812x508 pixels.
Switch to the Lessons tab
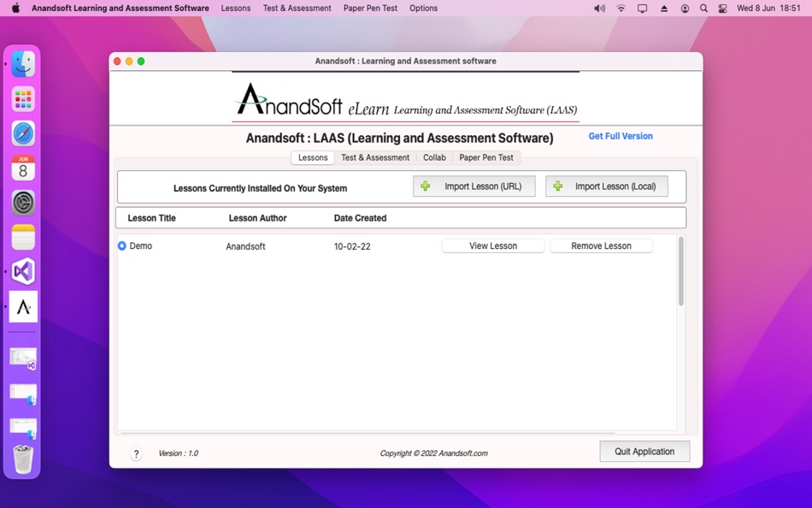click(x=313, y=157)
